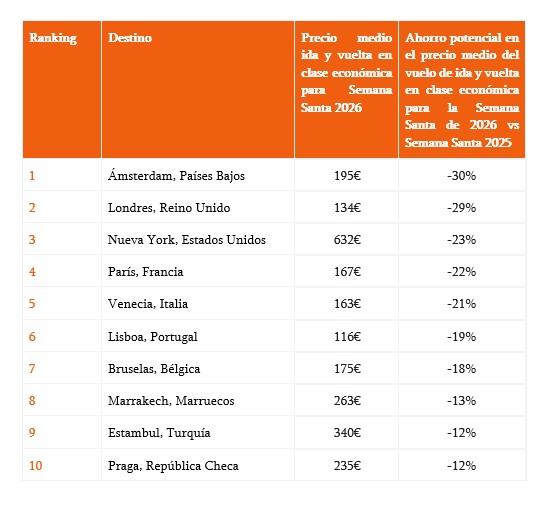The height and width of the screenshot is (505, 551).
Task: Select the Destino column header
Action: pyautogui.click(x=130, y=38)
